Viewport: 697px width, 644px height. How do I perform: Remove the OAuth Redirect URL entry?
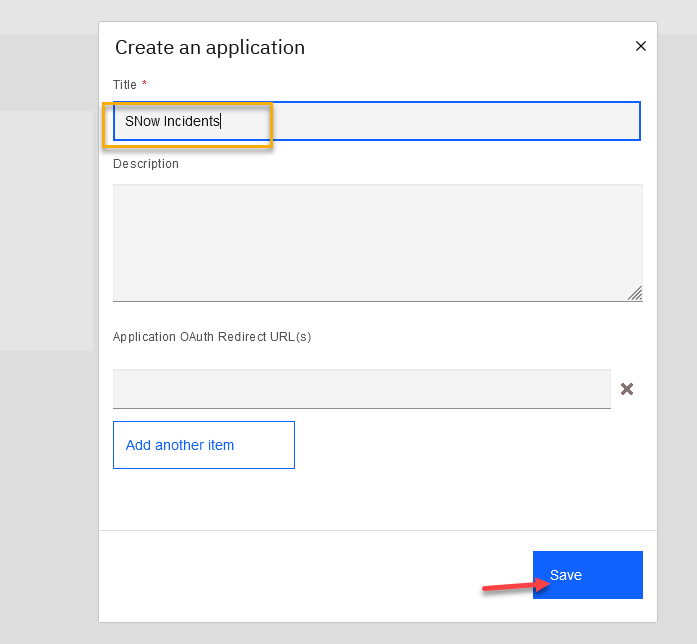coord(627,389)
